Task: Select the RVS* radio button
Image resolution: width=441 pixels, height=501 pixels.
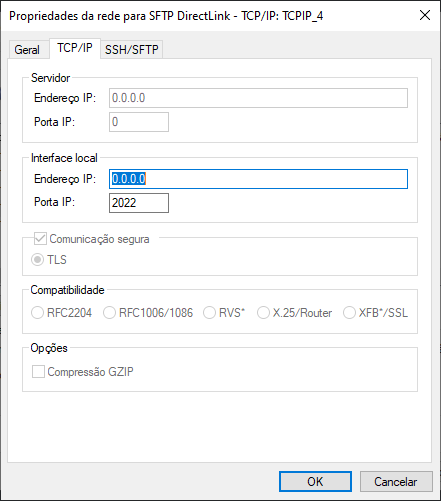Action: tap(210, 313)
